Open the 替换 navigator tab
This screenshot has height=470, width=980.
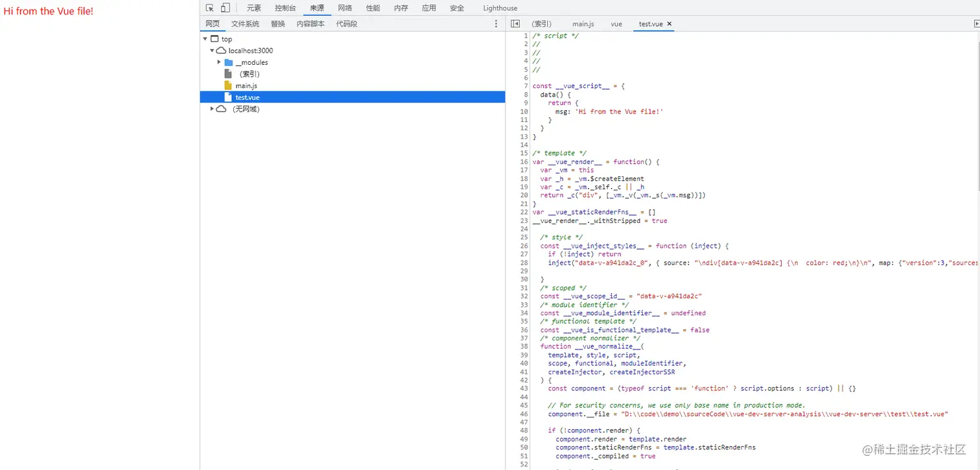point(278,24)
